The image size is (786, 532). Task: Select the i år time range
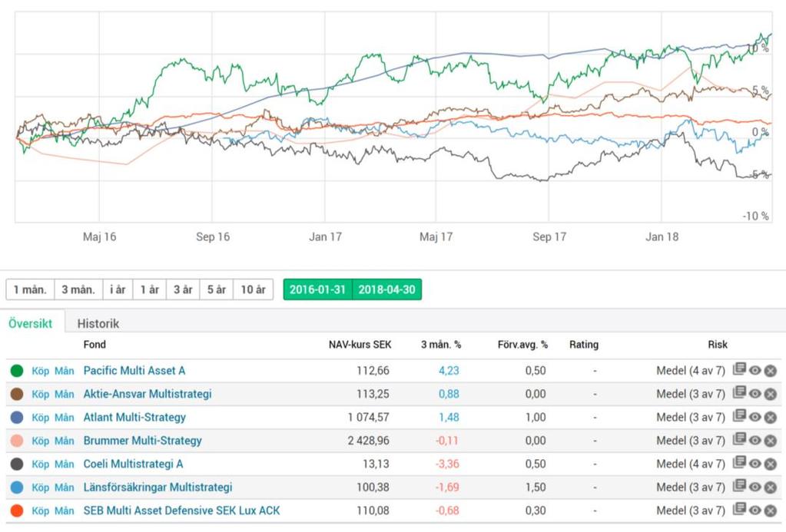point(118,289)
